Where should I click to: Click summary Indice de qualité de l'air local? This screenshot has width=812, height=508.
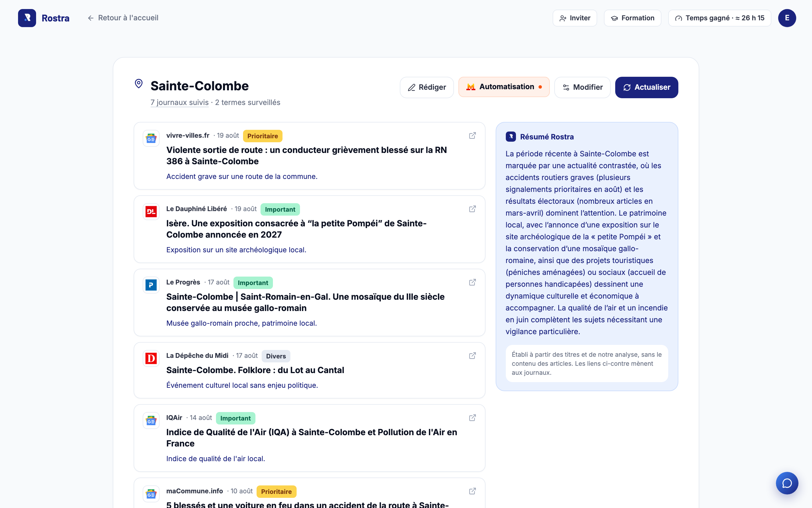point(215,459)
